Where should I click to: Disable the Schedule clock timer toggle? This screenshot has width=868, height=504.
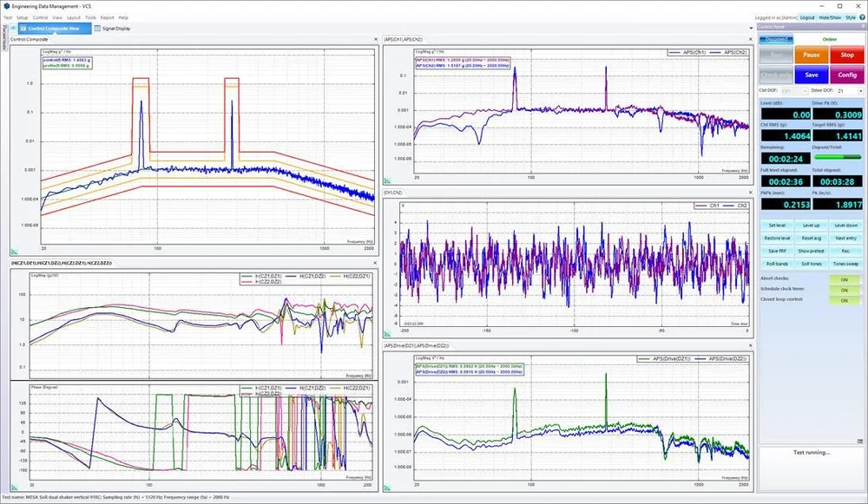click(x=843, y=290)
